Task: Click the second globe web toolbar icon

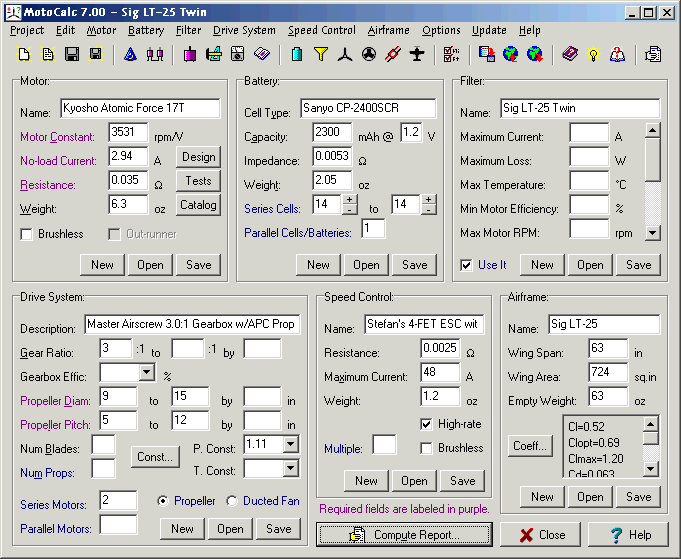Action: pyautogui.click(x=535, y=54)
